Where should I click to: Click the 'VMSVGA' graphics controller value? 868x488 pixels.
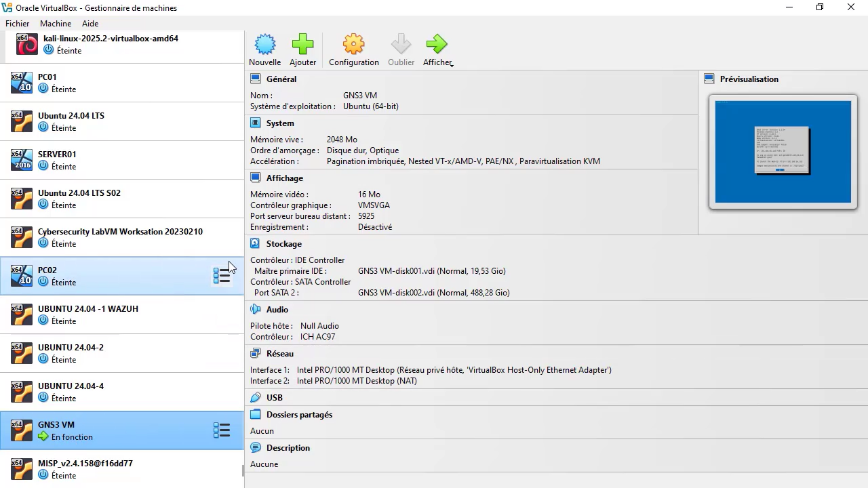tap(374, 205)
